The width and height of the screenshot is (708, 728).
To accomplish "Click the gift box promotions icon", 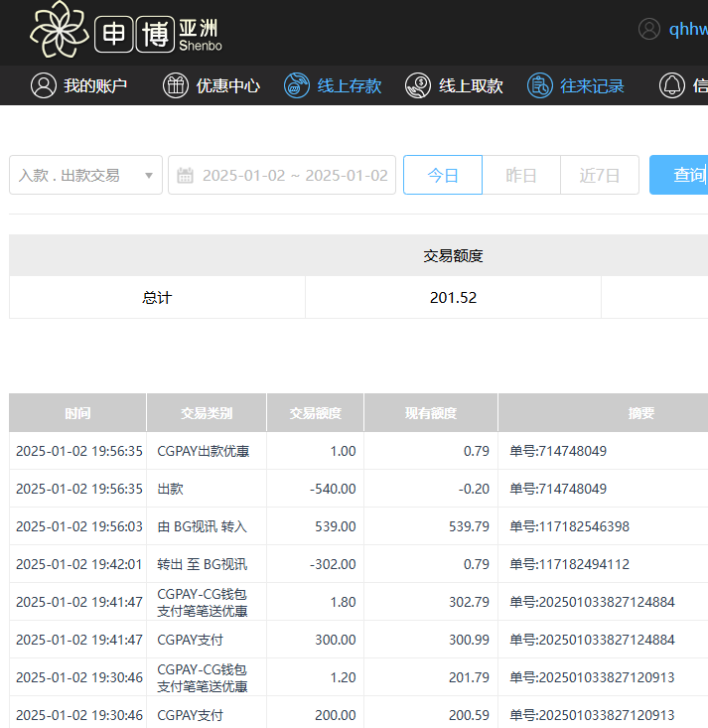I will (x=176, y=85).
